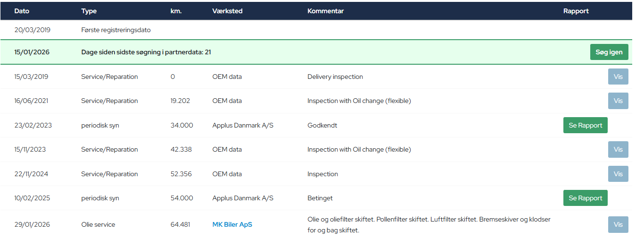Screen dimensions: 644x239
Task: Click the Værksted column header
Action: pyautogui.click(x=227, y=11)
